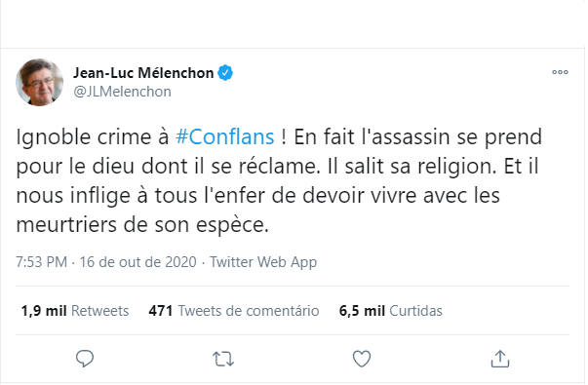Click the opening words 'Ignoble crime à'

point(93,136)
